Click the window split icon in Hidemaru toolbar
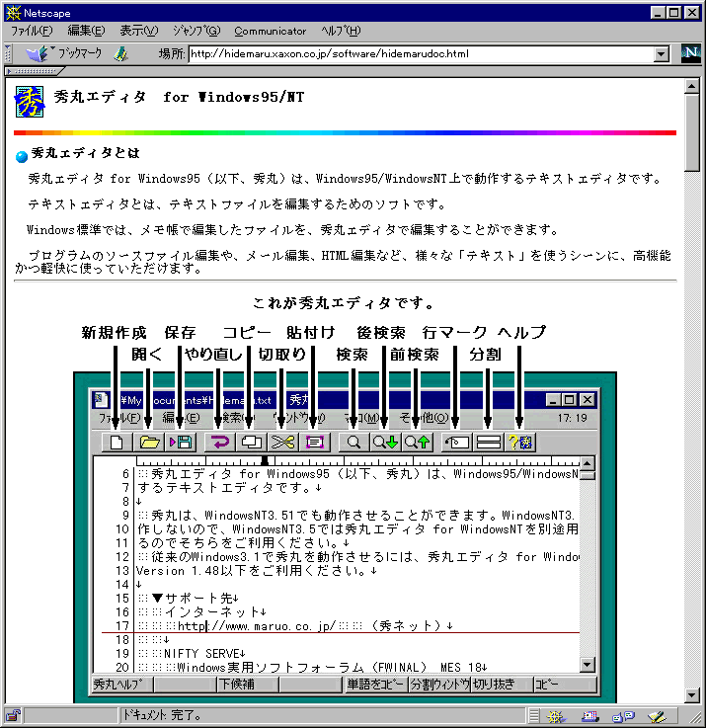Screen dimensions: 706x728 tap(488, 443)
